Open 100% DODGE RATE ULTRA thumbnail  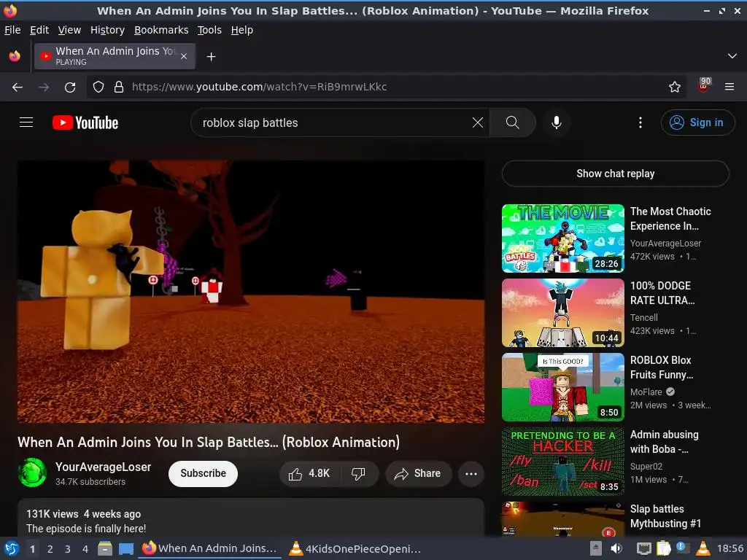(563, 313)
